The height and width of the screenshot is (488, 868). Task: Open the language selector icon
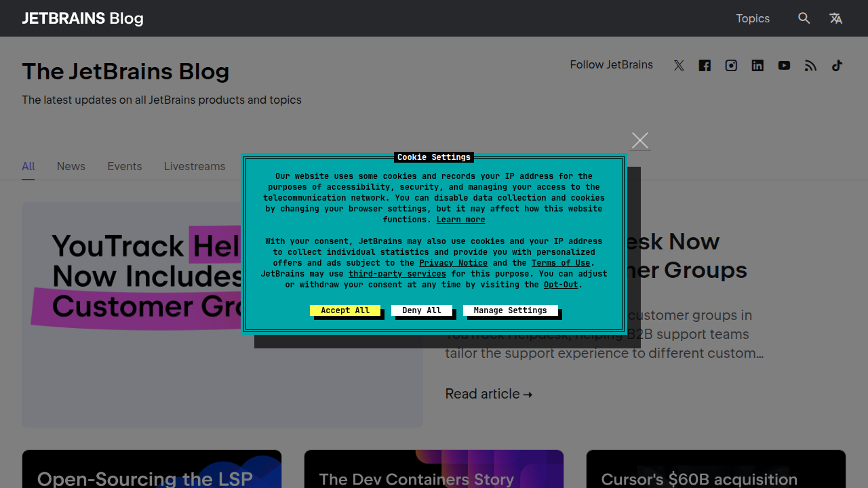[x=835, y=18]
